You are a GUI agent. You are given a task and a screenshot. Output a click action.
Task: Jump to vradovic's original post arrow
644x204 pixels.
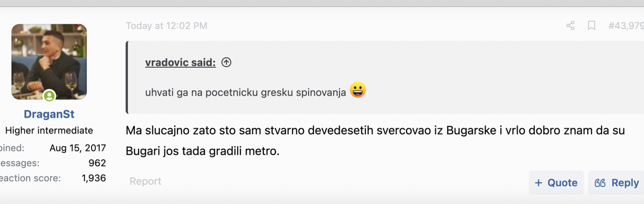227,62
